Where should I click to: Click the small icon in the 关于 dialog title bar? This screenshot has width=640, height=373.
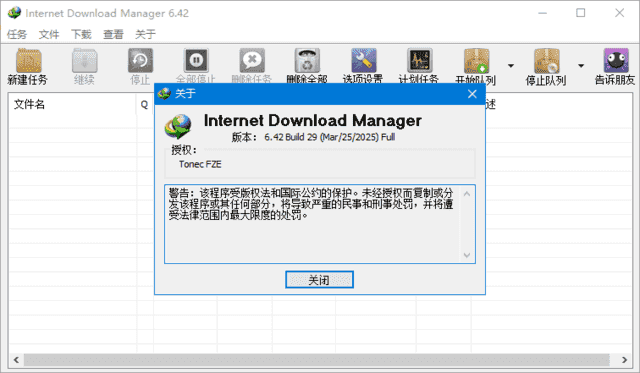[164, 93]
